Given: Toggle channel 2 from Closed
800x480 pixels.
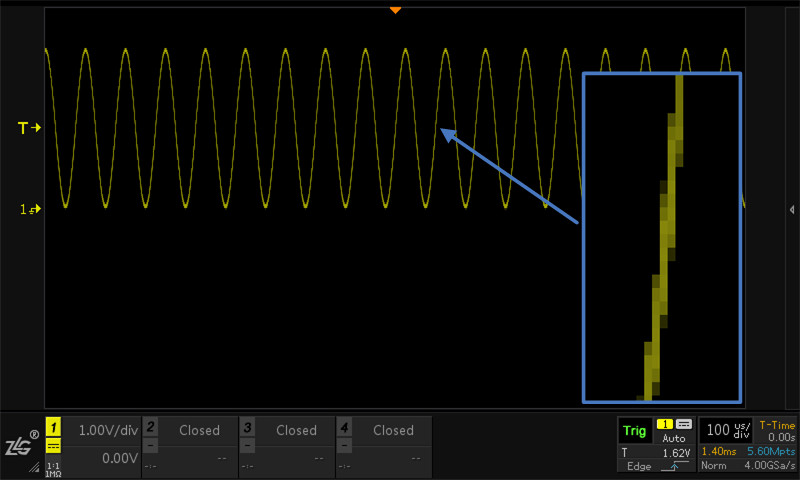Looking at the screenshot, I should click(x=199, y=431).
